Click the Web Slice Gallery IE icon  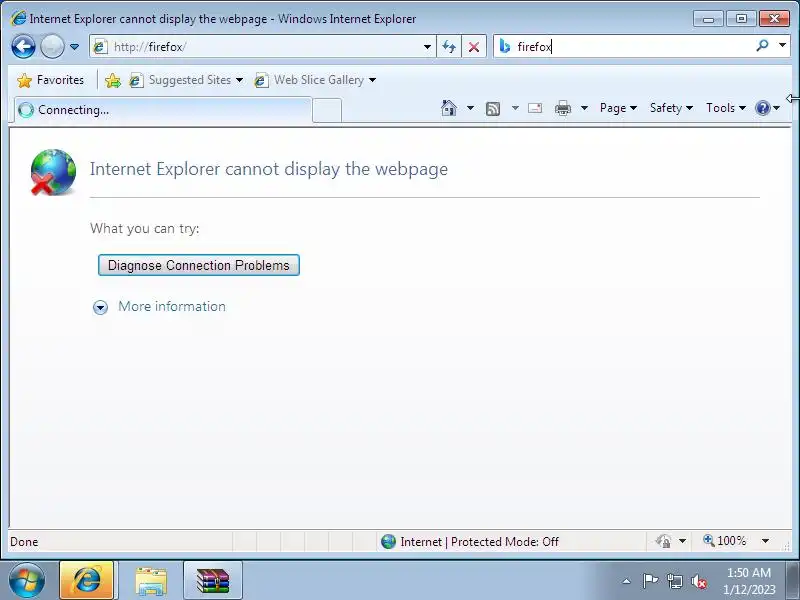tap(261, 80)
